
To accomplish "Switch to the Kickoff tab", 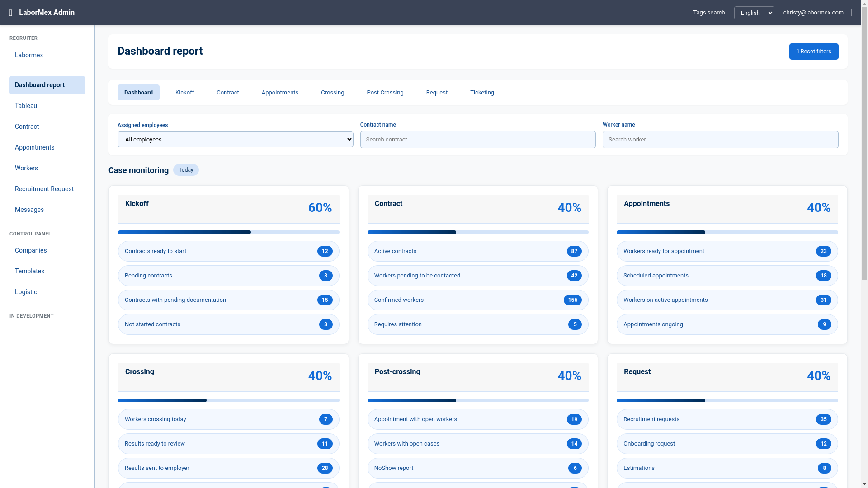I will click(184, 93).
